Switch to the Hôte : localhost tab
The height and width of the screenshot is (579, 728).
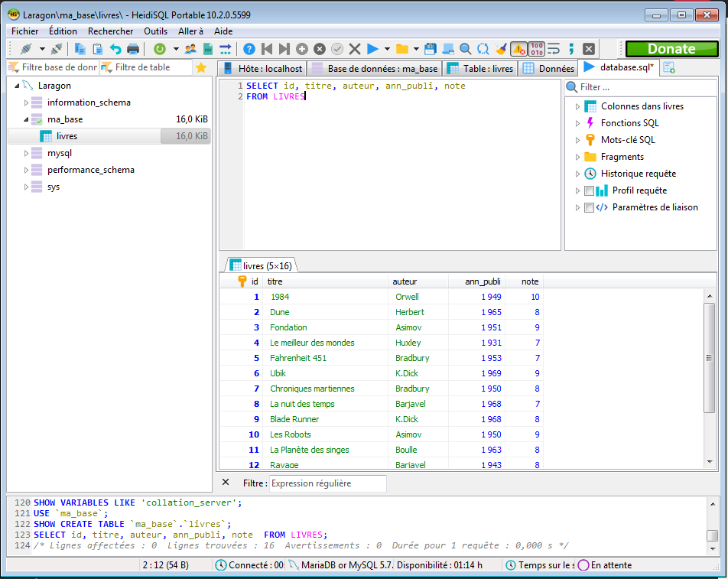263,69
